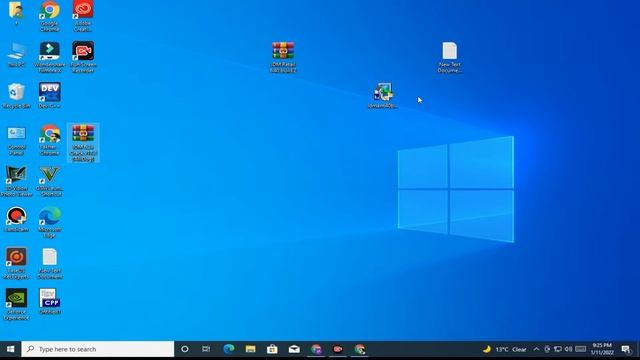Open Microsoft Edge from the taskbar

229,349
